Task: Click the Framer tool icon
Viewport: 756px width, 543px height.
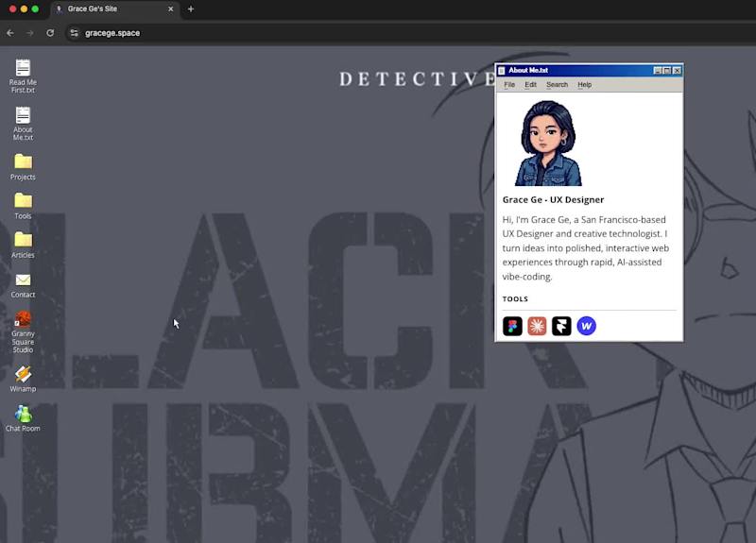Action: [x=561, y=326]
